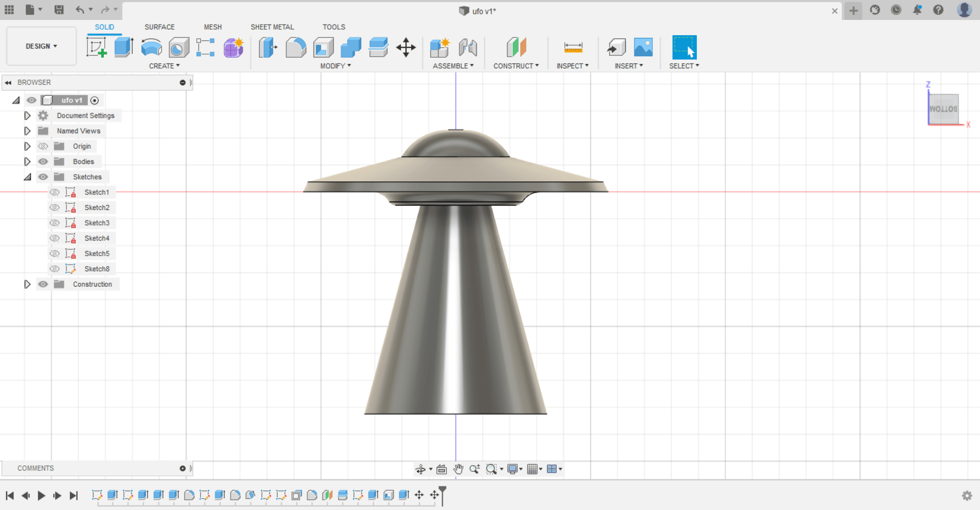Show Sketch3 visibility
Image resolution: width=980 pixels, height=510 pixels.
click(55, 223)
